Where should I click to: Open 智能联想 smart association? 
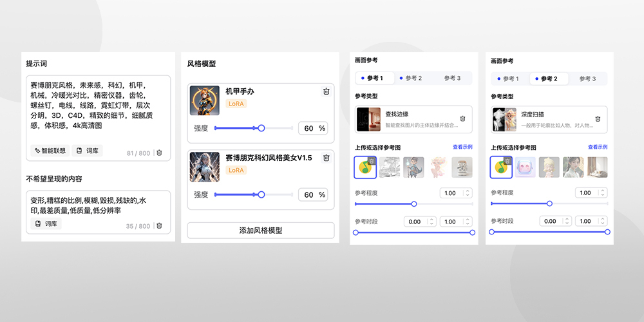pos(50,151)
